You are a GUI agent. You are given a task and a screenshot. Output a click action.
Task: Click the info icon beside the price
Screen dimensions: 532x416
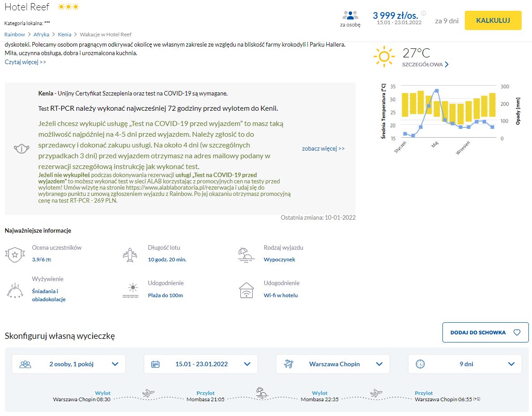click(424, 13)
